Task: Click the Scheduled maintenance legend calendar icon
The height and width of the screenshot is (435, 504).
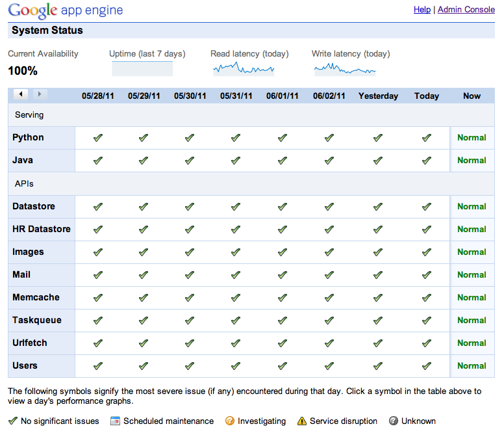Action: click(115, 421)
